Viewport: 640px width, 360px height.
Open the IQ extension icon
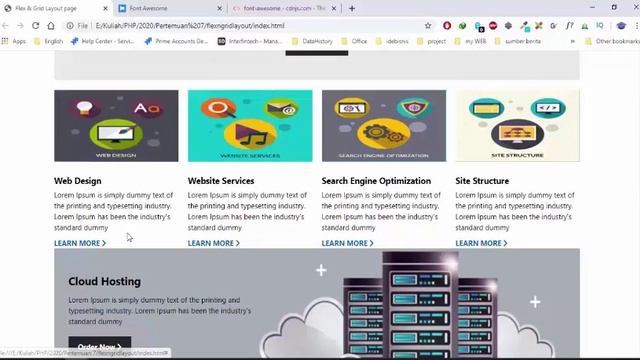(x=600, y=25)
